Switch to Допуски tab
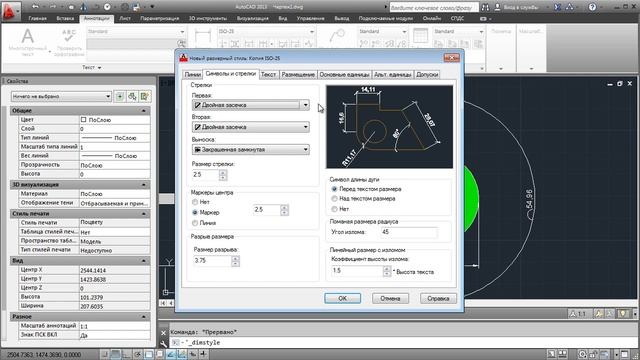Screen dimensions: 640x360 pos(427,75)
